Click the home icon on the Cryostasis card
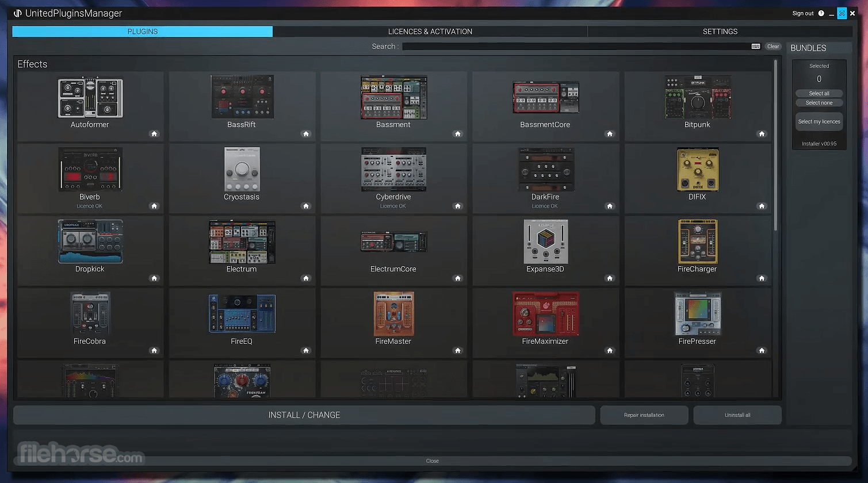 point(306,206)
